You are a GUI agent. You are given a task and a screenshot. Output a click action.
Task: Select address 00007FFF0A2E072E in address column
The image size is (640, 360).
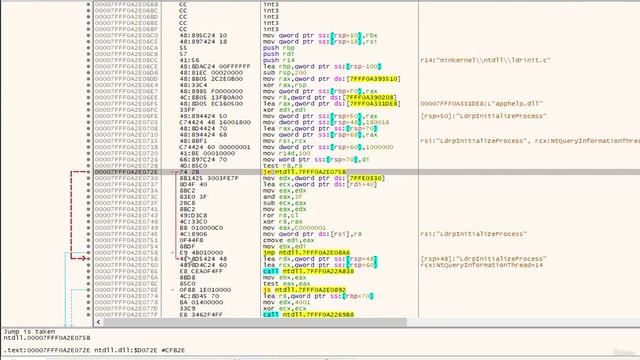coord(127,172)
